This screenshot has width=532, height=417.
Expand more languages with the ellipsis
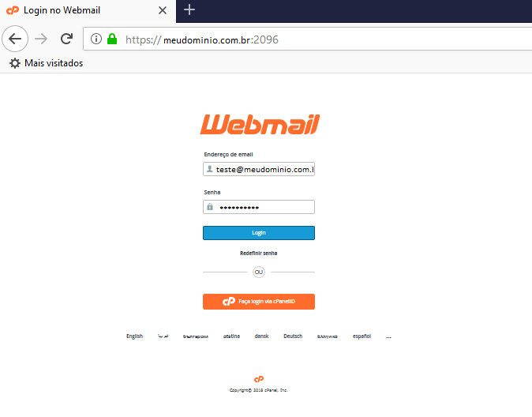389,337
